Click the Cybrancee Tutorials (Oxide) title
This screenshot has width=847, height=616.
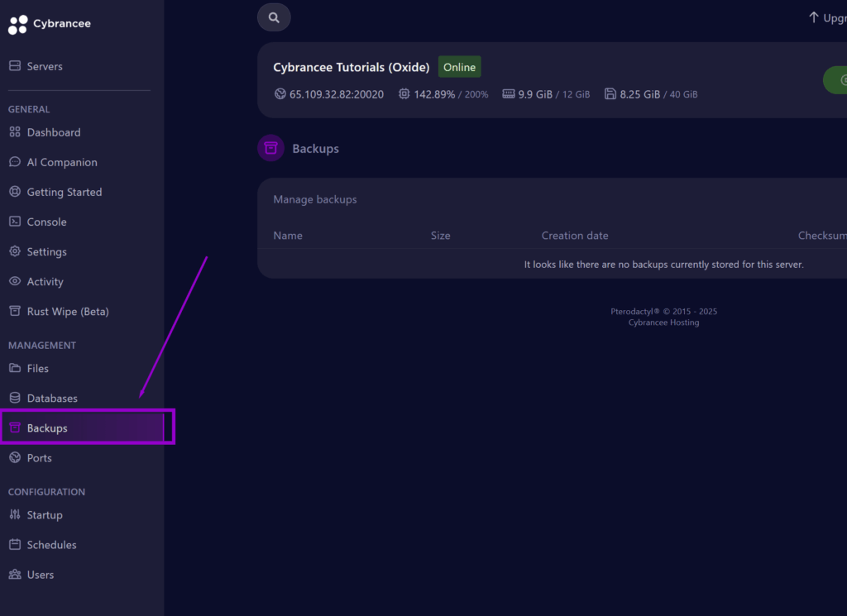click(x=351, y=67)
